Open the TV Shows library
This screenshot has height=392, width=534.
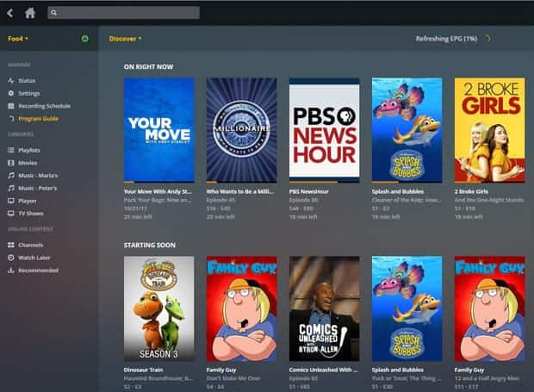(x=31, y=214)
